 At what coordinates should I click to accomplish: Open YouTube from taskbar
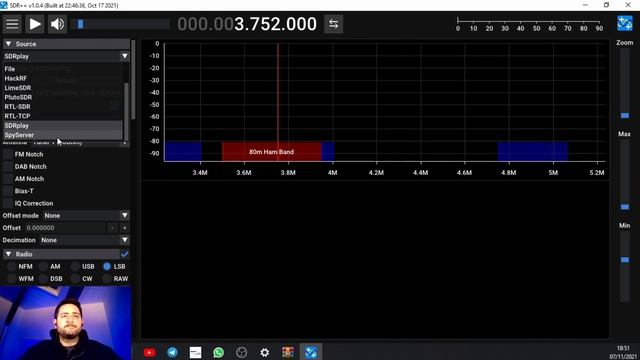click(149, 352)
